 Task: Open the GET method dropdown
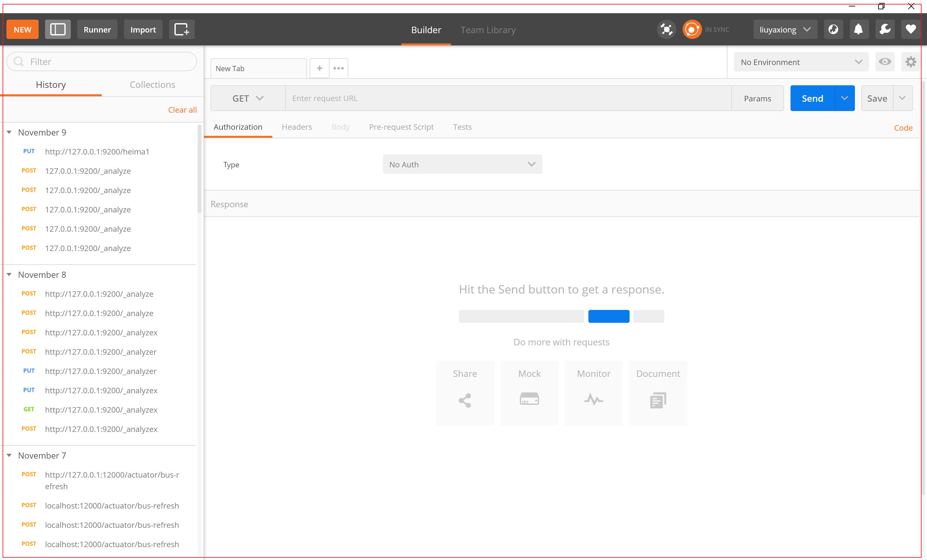click(x=248, y=98)
